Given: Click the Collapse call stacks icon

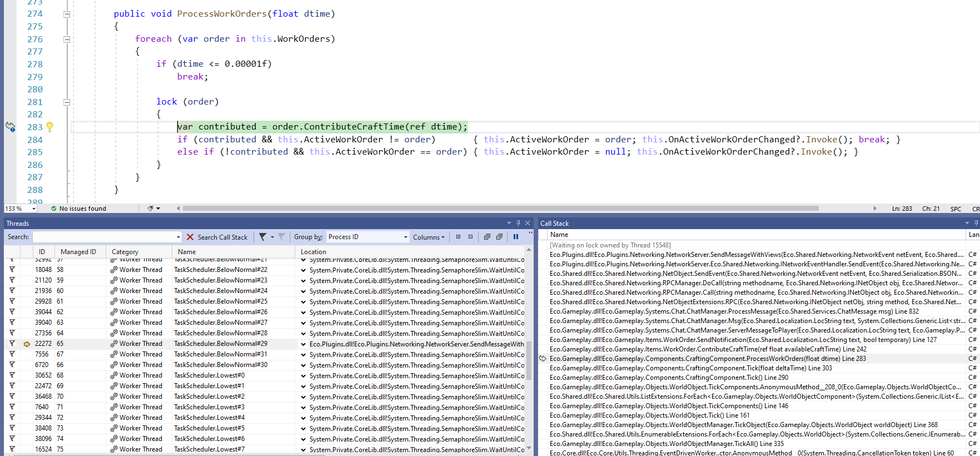Looking at the screenshot, I should tap(499, 237).
